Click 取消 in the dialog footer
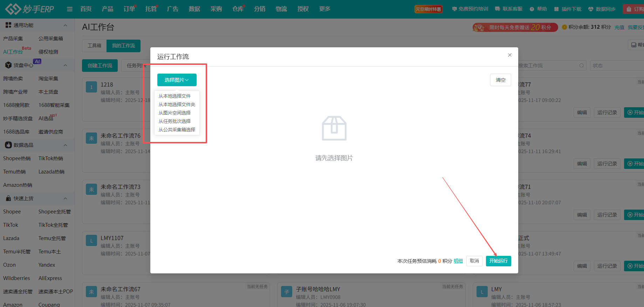This screenshot has width=644, height=307. [x=474, y=261]
